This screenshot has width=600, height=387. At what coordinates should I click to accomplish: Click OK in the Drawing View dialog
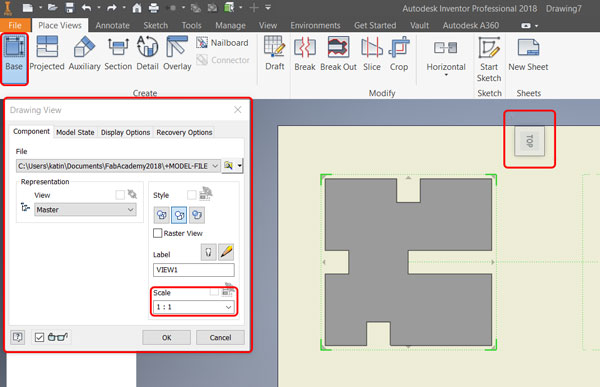(166, 337)
